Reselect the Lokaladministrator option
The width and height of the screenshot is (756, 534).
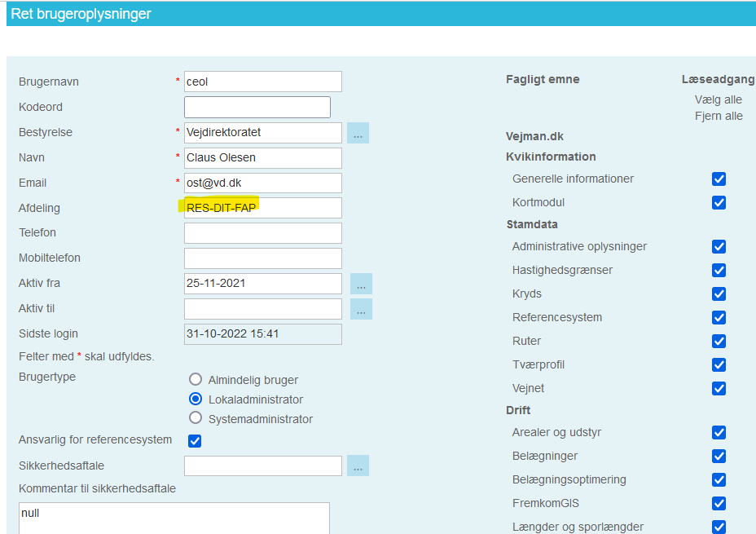[x=195, y=399]
